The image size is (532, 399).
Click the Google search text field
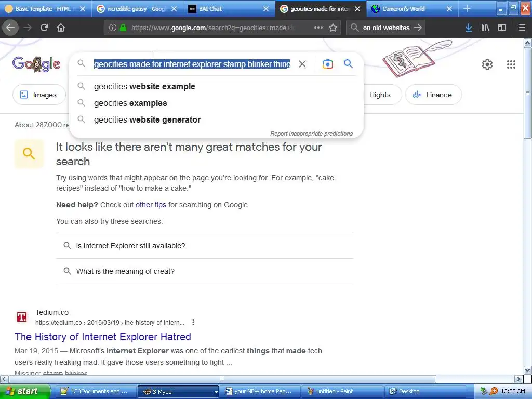[192, 64]
